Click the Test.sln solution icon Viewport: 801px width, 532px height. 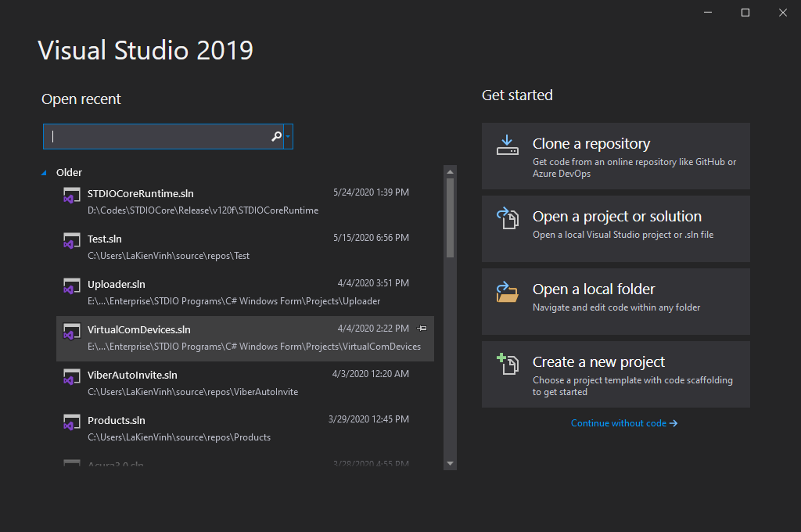(71, 241)
